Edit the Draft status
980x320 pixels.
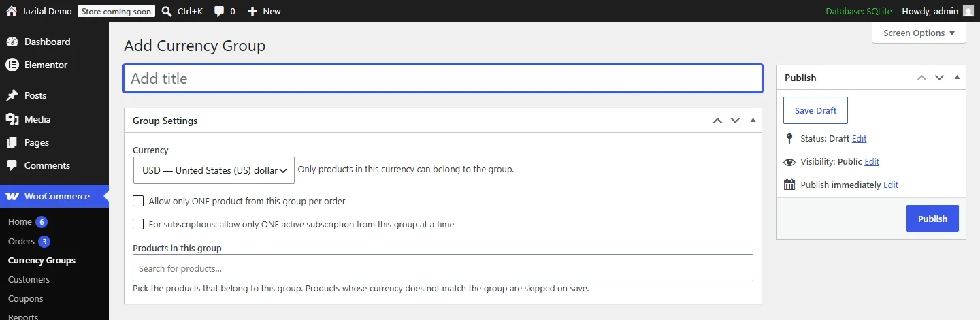(859, 138)
